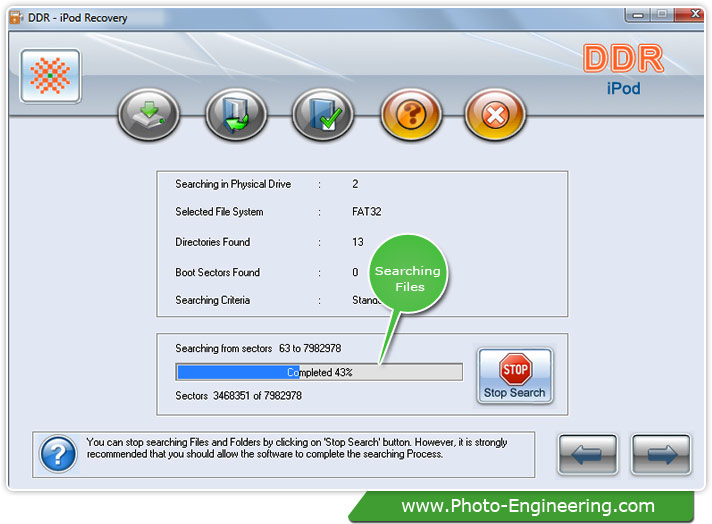Click the DDR logo text
This screenshot has width=712, height=524.
pyautogui.click(x=623, y=58)
